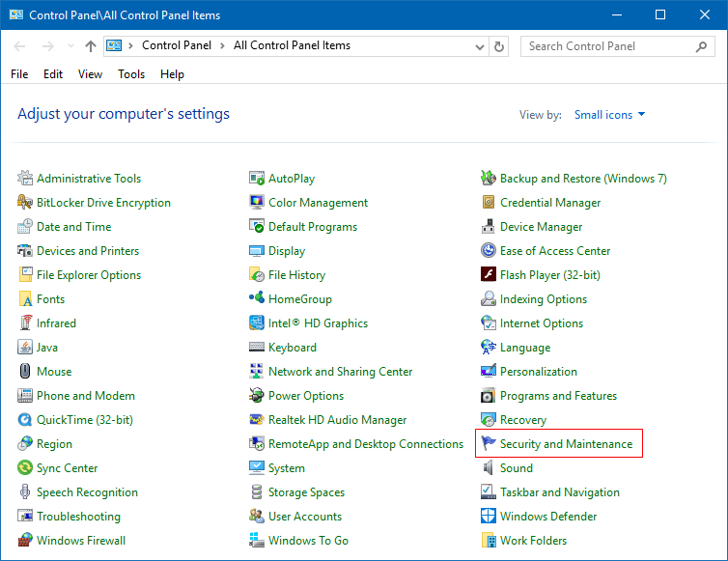
Task: Click the Forward navigation arrow
Action: coord(48,46)
